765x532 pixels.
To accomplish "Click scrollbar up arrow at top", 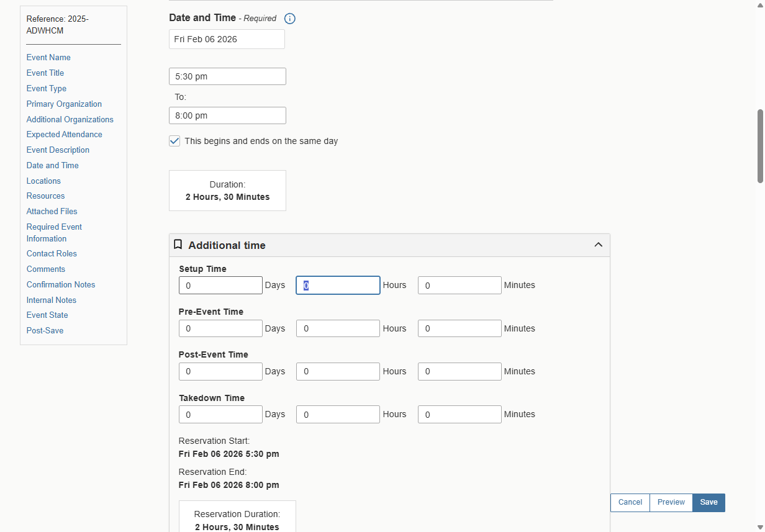I will click(x=760, y=4).
